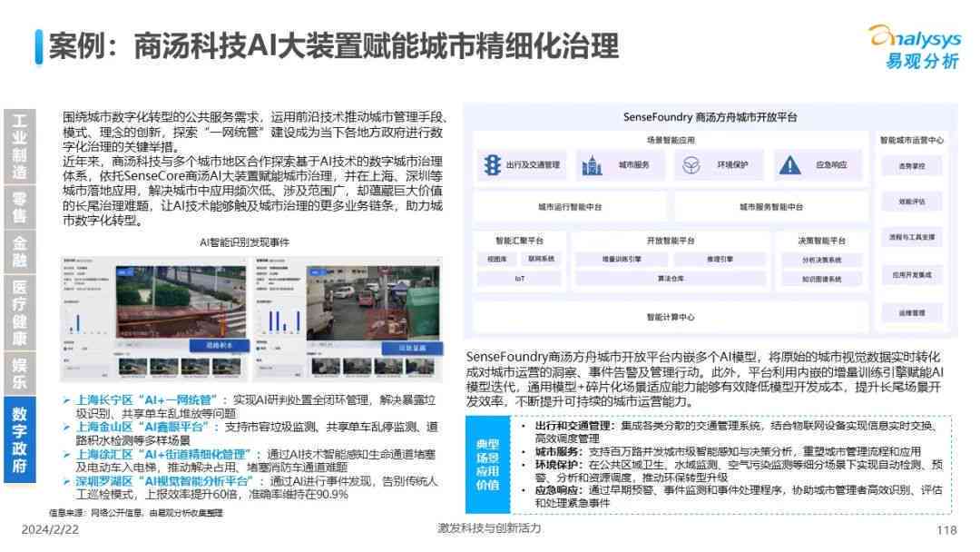Open the 零售 sidebar tab
This screenshot has width=980, height=552.
click(x=20, y=207)
